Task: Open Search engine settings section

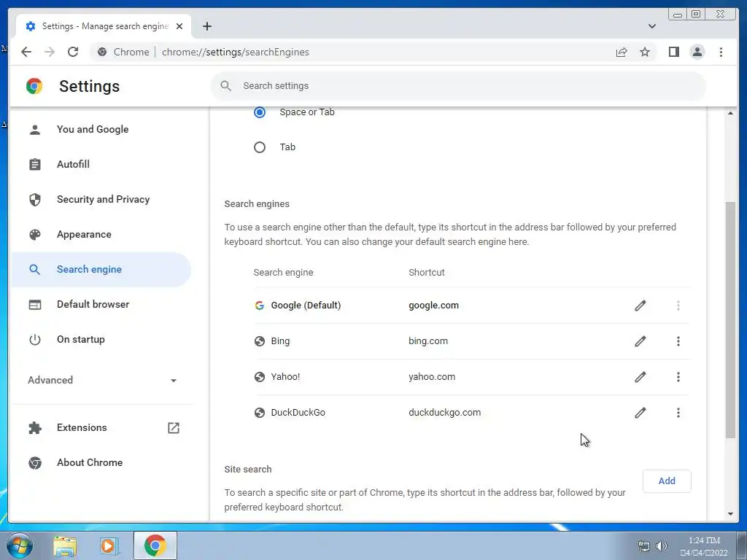Action: click(x=101, y=270)
